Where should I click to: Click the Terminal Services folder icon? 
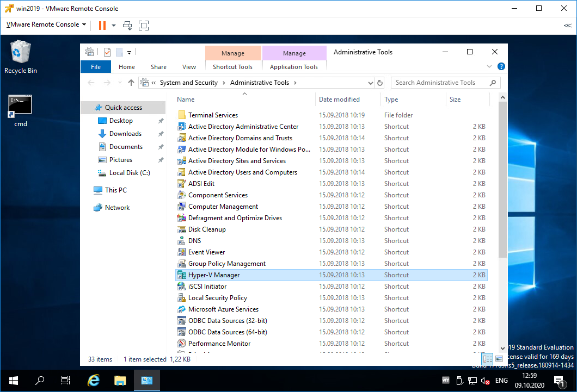point(181,115)
